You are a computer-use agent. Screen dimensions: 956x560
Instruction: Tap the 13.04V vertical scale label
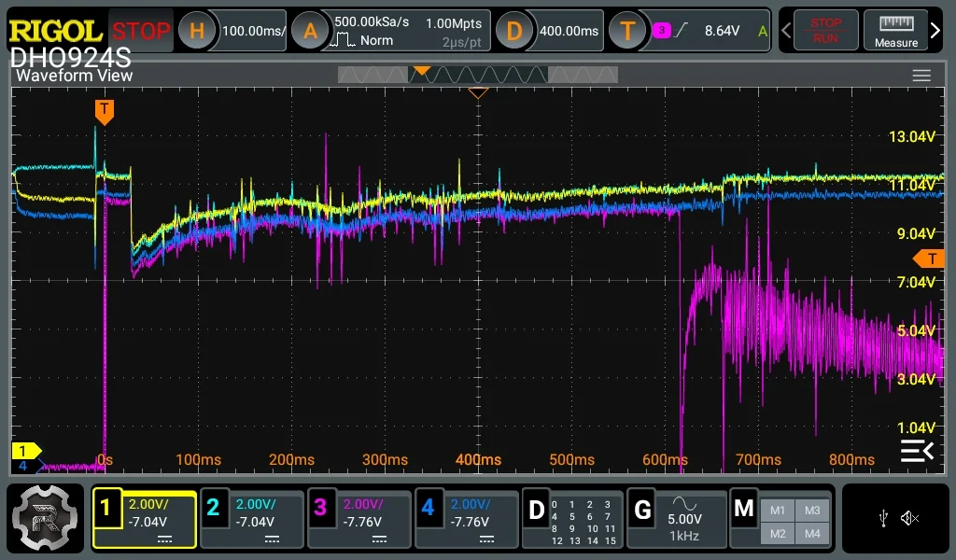click(x=911, y=136)
